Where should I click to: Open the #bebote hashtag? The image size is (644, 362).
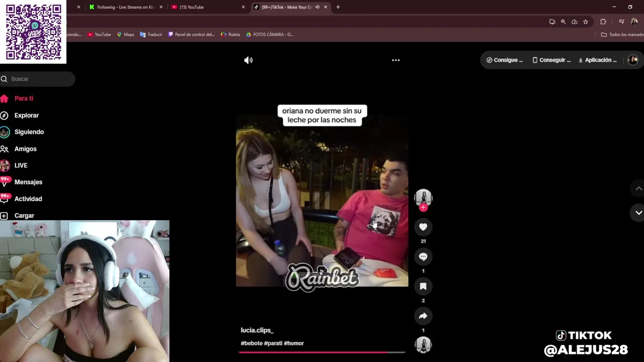(x=252, y=343)
